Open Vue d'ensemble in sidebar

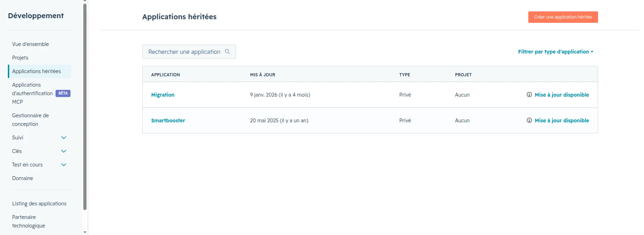coord(31,44)
